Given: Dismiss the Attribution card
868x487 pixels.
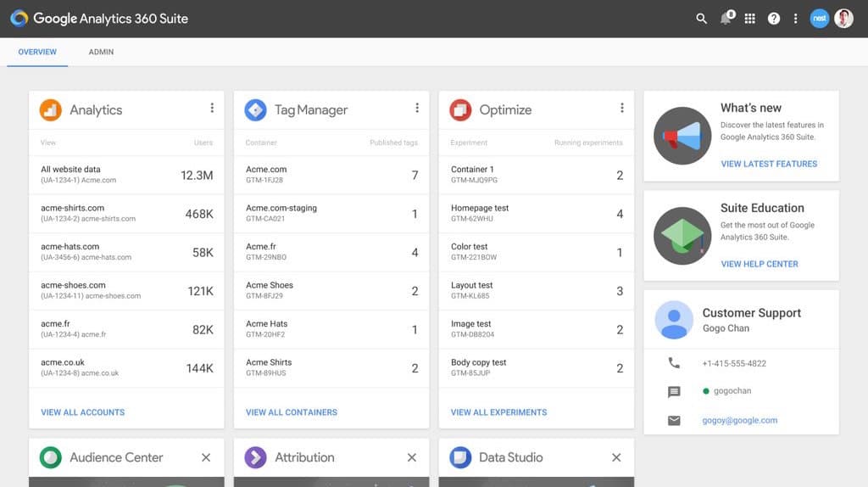Looking at the screenshot, I should click(411, 457).
